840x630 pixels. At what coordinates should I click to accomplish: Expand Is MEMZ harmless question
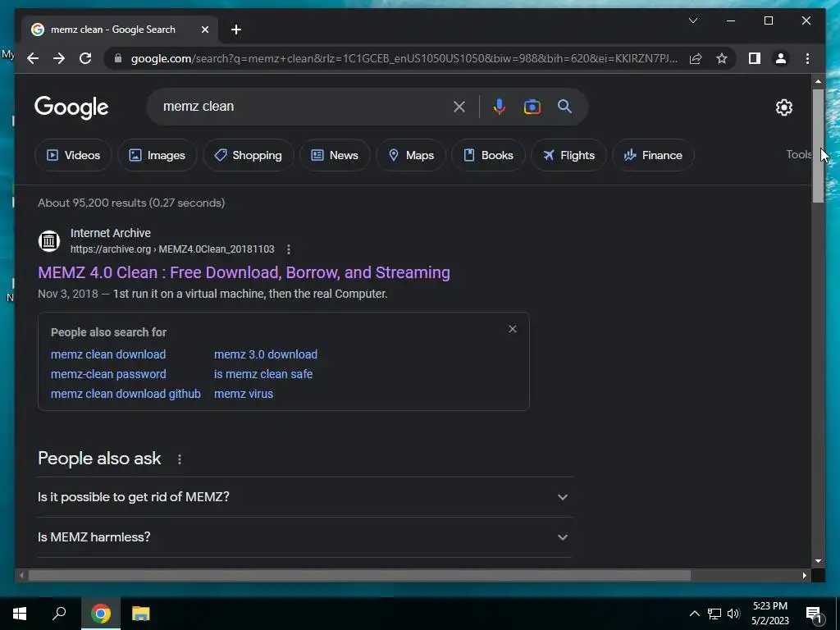pos(305,537)
